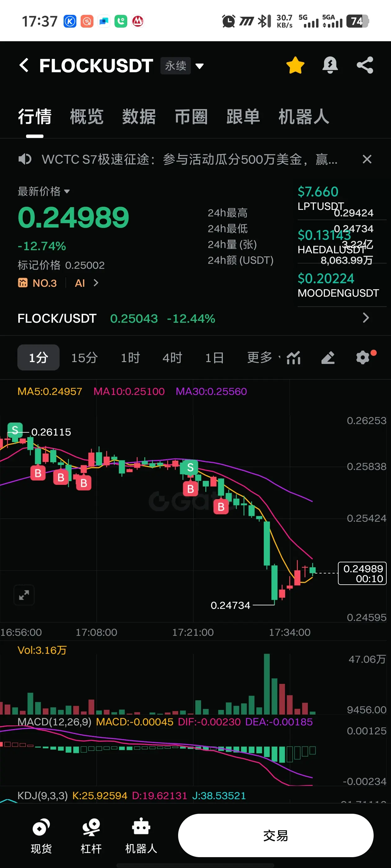Viewport: 391px width, 868px height.
Task: Tap the battery indicator showing 74
Action: pos(357,21)
